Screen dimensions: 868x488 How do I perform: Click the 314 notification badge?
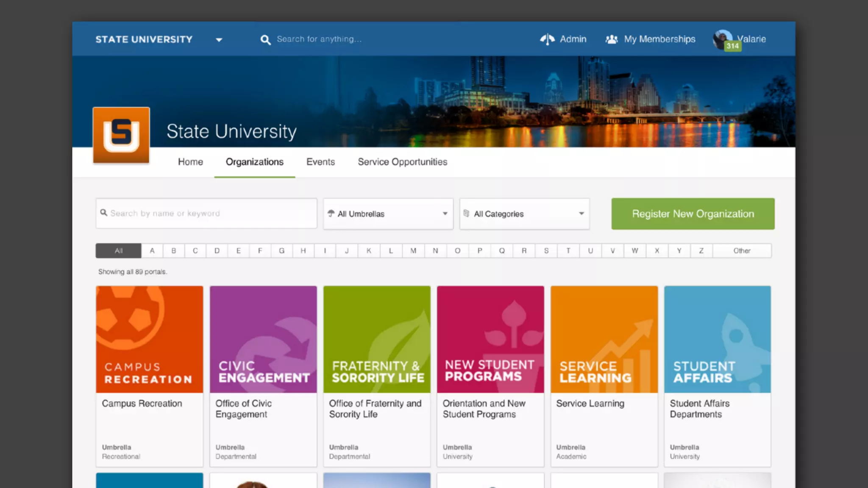point(732,46)
